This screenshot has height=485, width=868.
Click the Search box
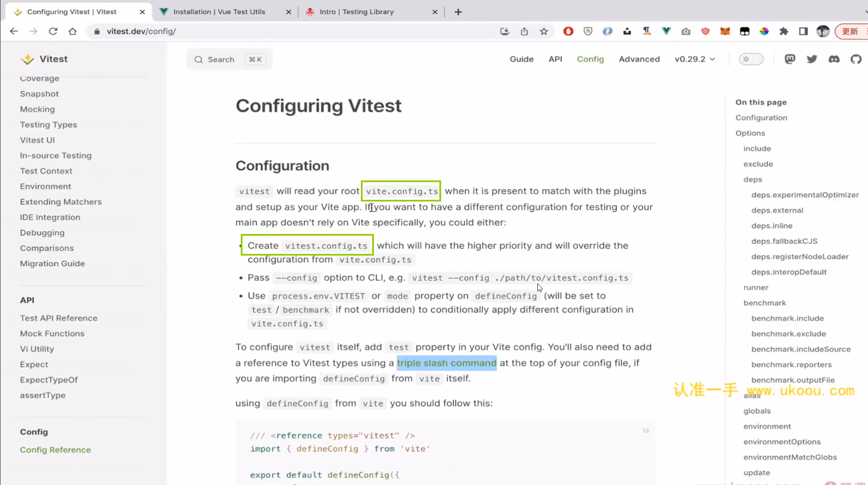coord(229,59)
